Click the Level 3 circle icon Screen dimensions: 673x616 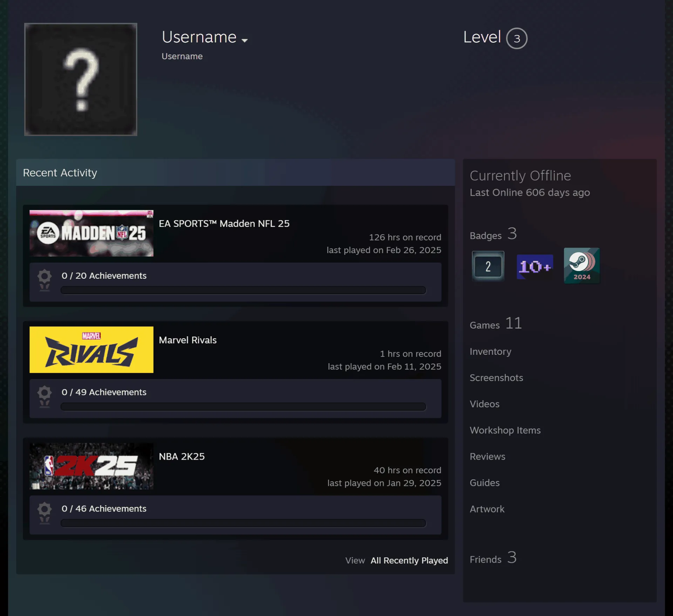click(x=517, y=38)
